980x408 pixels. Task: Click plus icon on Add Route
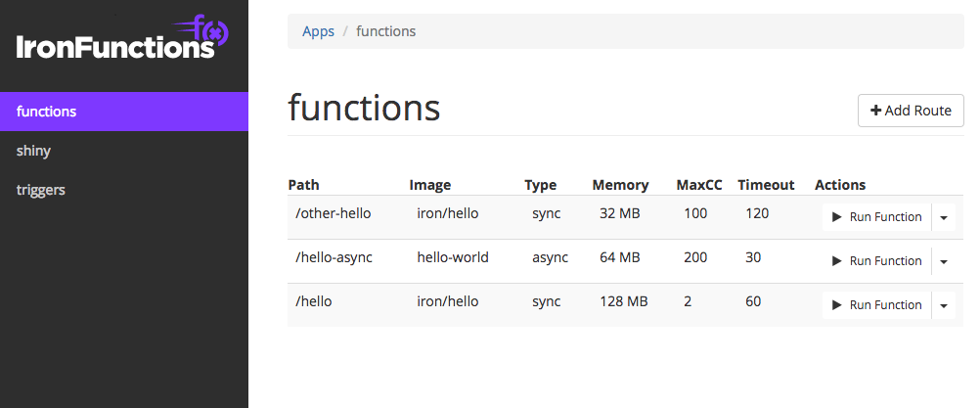point(875,111)
